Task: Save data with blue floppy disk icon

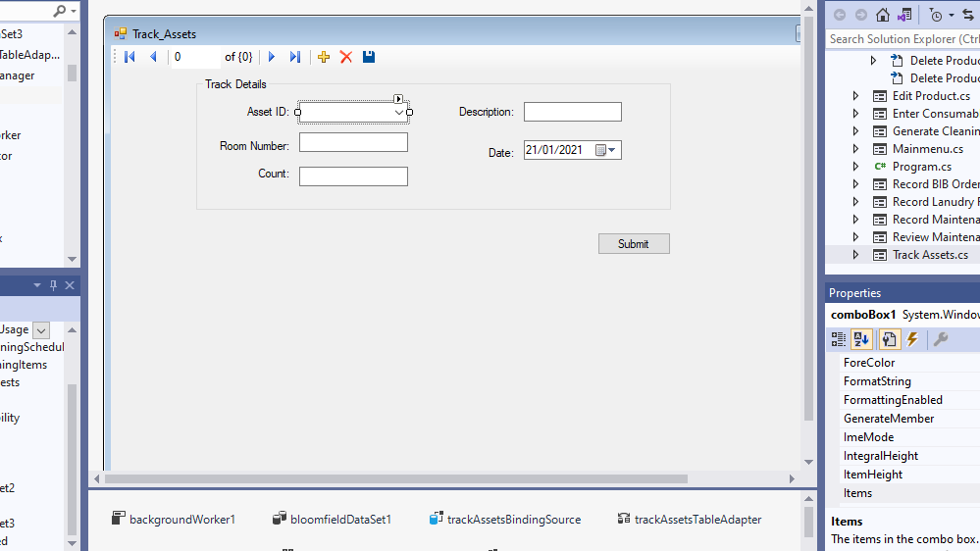Action: (x=369, y=57)
